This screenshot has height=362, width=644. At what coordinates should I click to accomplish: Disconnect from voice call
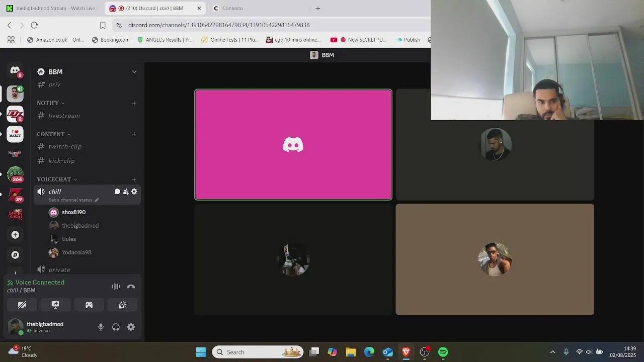coord(131,287)
